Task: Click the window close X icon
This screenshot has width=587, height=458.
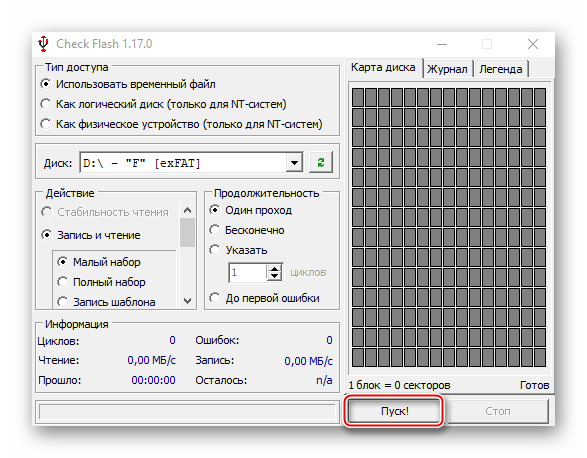Action: (533, 44)
